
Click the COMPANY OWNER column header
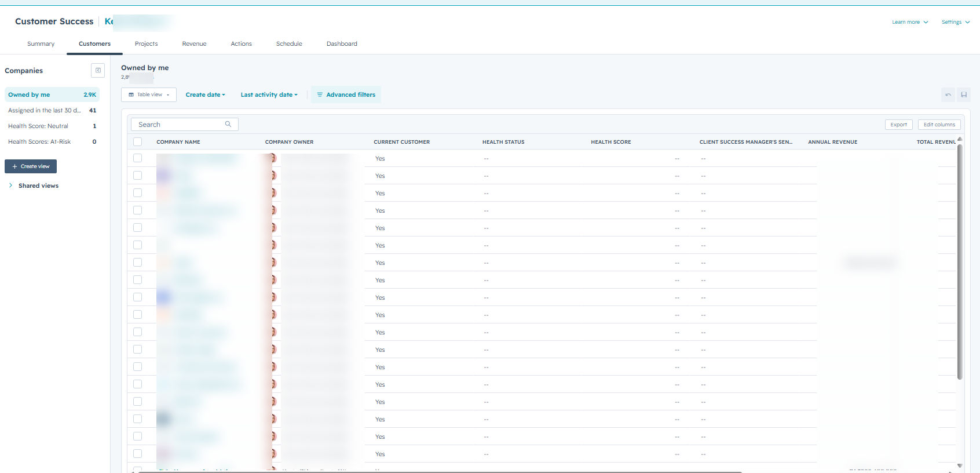coord(289,142)
